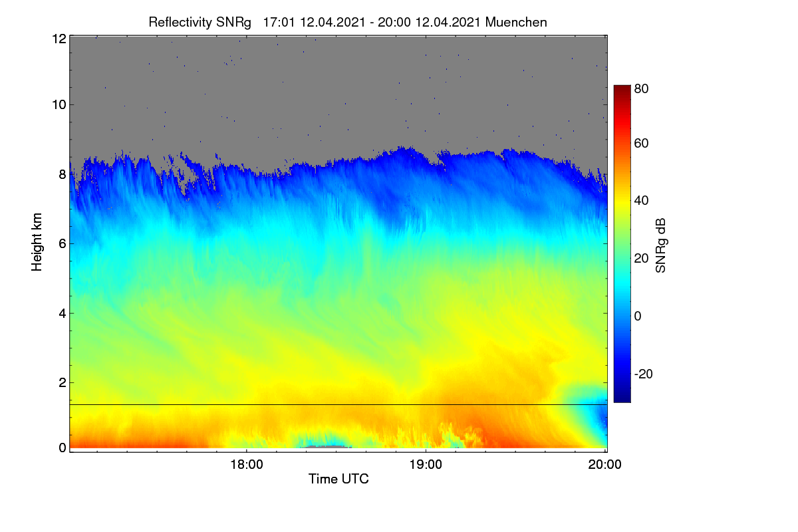798x532 pixels.
Task: Click the colorbar value 20
Action: (x=641, y=258)
